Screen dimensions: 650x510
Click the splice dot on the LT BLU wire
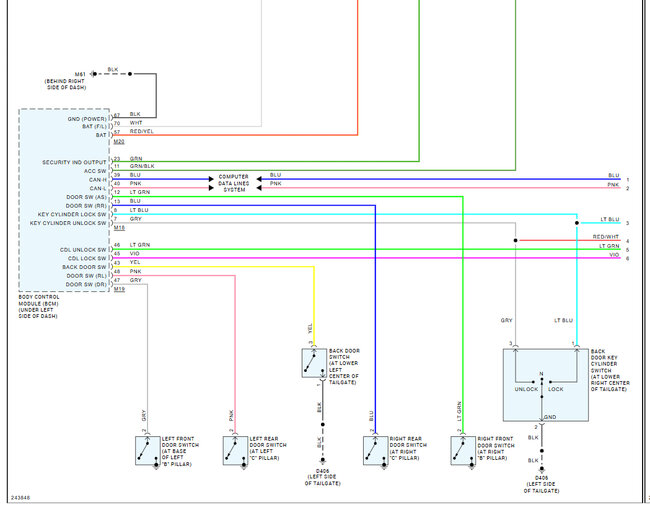tap(577, 223)
